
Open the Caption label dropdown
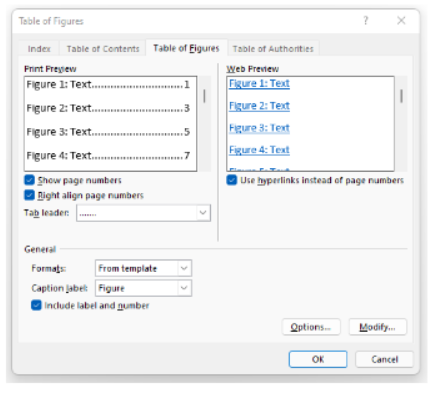(x=184, y=288)
